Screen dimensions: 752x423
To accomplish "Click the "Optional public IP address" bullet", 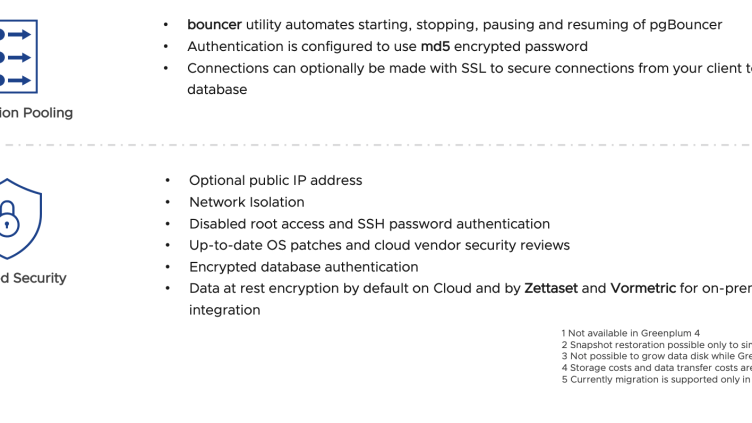I will pyautogui.click(x=275, y=180).
